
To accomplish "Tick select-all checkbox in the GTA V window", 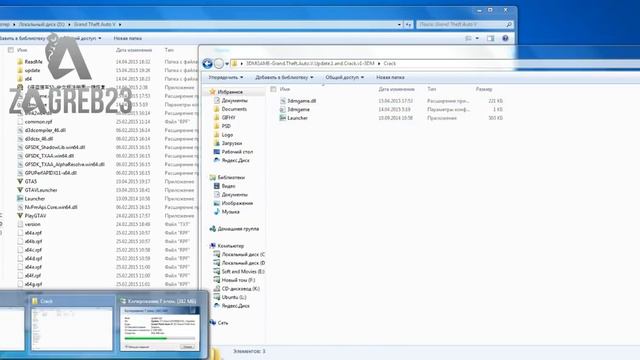I will pos(11,50).
